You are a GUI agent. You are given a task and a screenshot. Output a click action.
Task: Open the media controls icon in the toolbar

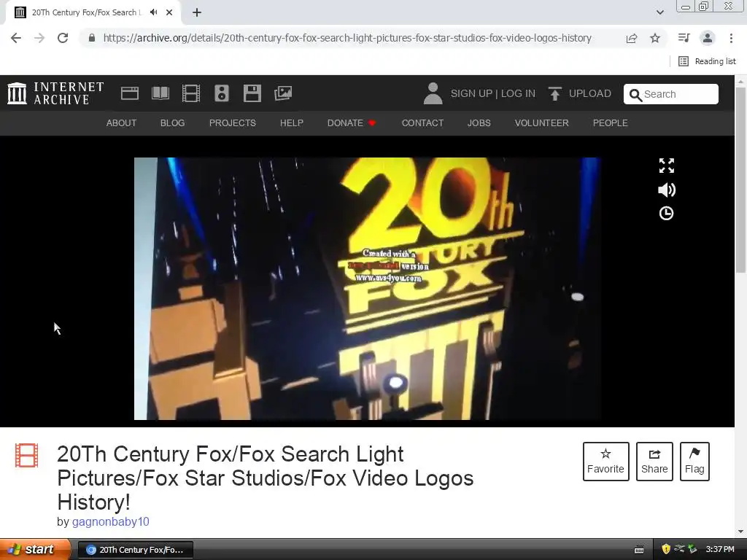[x=684, y=38]
